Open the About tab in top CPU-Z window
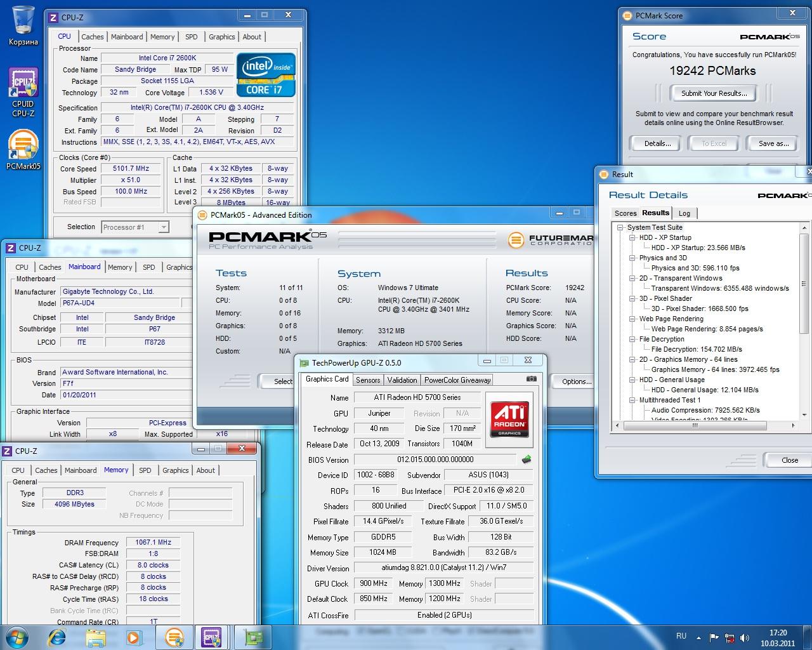This screenshot has width=812, height=650. [x=252, y=37]
